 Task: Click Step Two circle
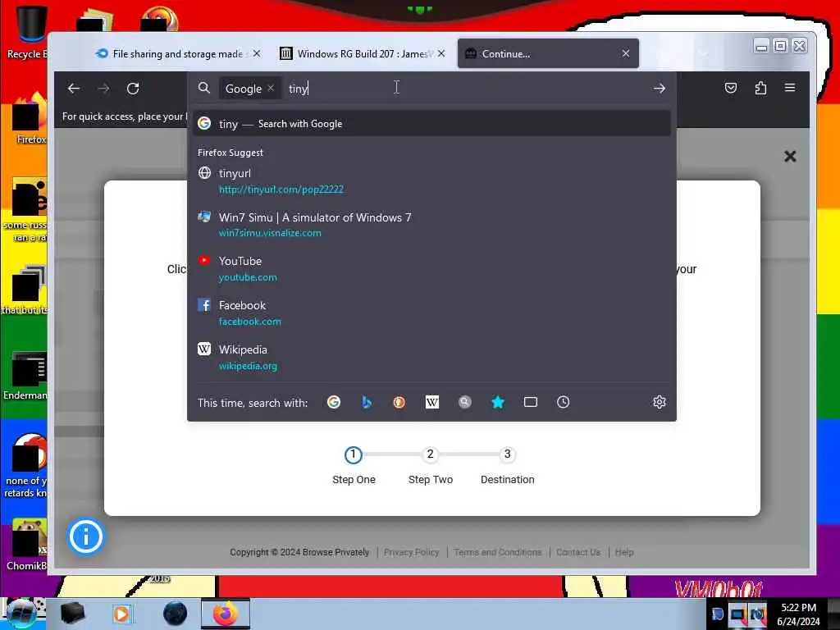430,454
